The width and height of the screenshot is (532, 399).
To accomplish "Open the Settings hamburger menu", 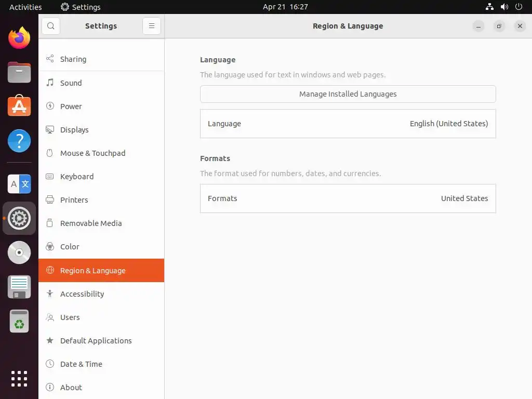I will point(152,26).
